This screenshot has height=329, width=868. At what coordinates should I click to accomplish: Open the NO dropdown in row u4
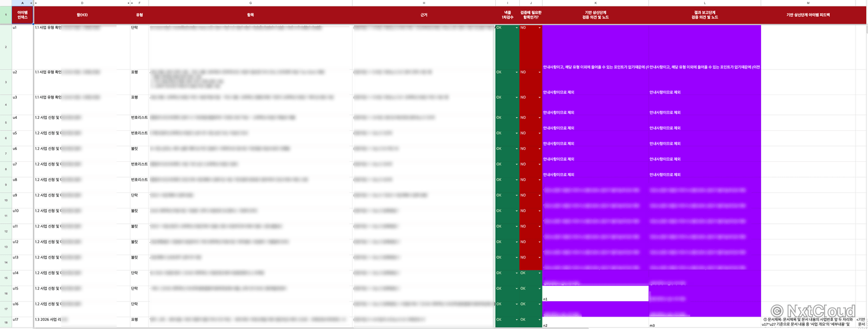click(539, 118)
